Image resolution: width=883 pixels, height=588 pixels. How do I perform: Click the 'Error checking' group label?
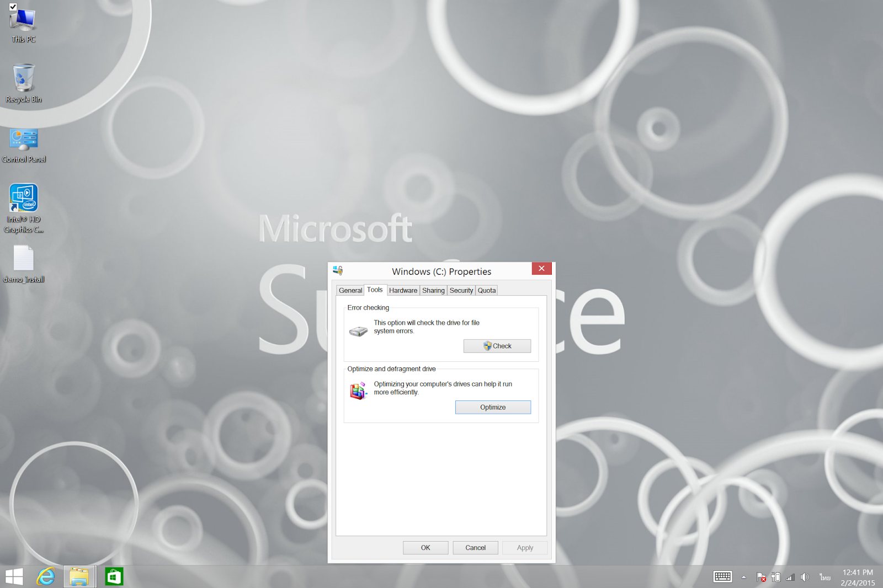point(368,308)
